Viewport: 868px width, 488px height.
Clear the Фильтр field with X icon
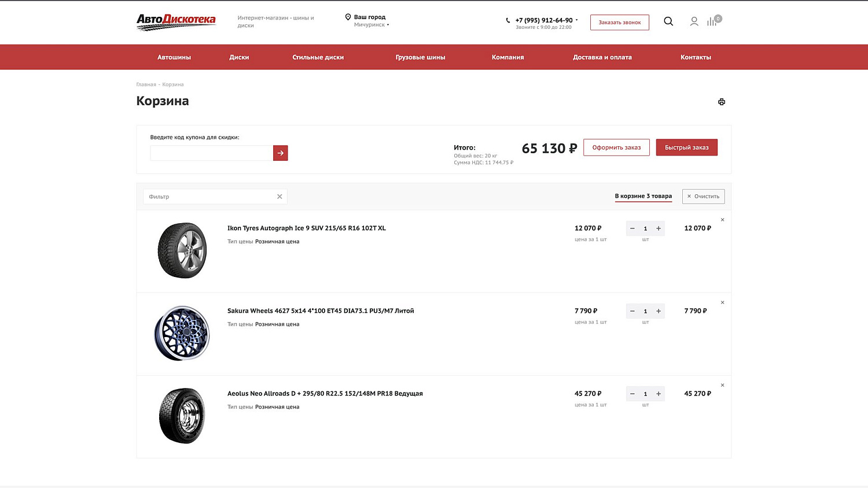279,197
